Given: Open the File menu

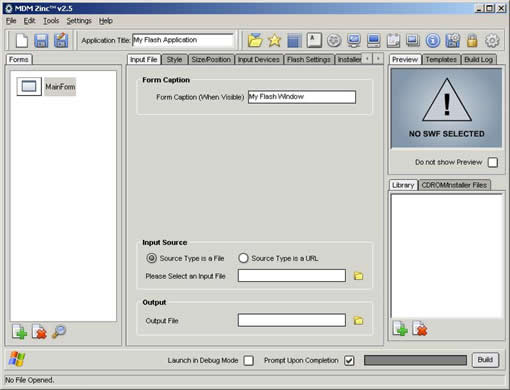Looking at the screenshot, I should tap(11, 21).
